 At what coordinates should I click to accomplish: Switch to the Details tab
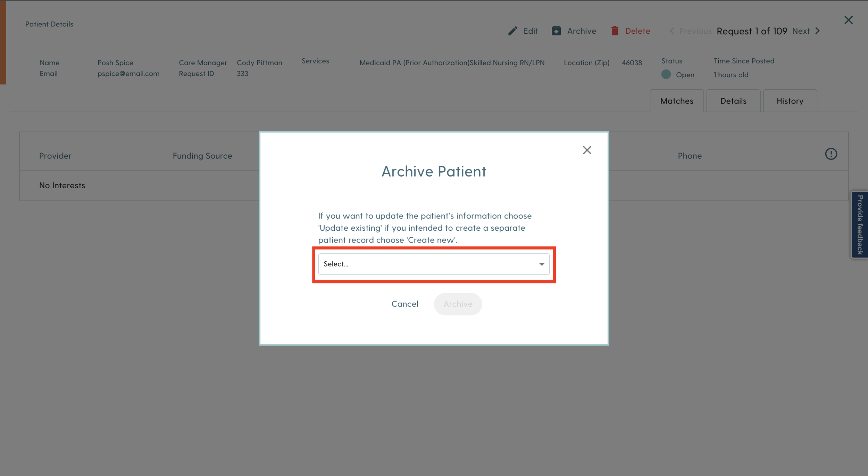coord(733,101)
